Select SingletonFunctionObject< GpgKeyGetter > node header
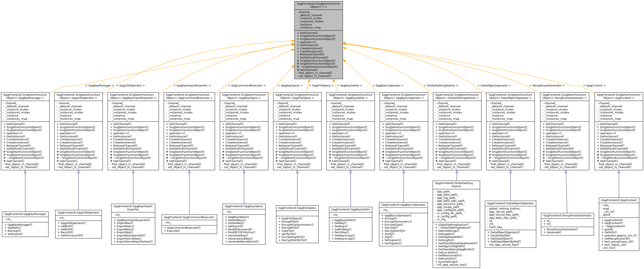 pyautogui.click(x=351, y=96)
